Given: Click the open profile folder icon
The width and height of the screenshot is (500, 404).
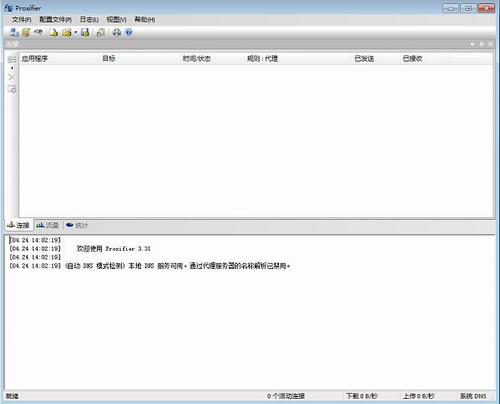Looking at the screenshot, I should (67, 32).
